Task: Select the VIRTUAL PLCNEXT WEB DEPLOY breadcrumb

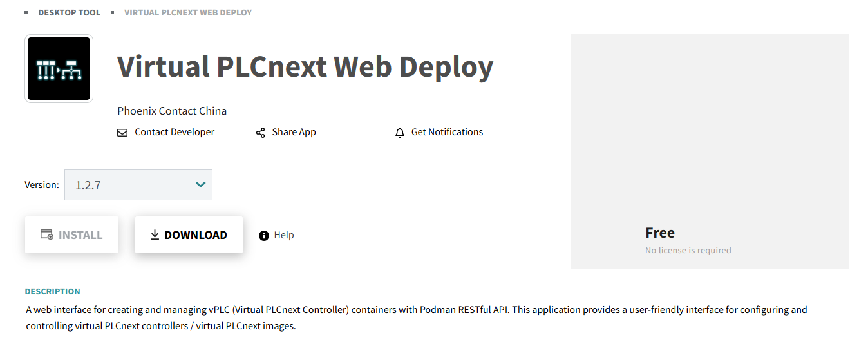Action: pos(188,12)
